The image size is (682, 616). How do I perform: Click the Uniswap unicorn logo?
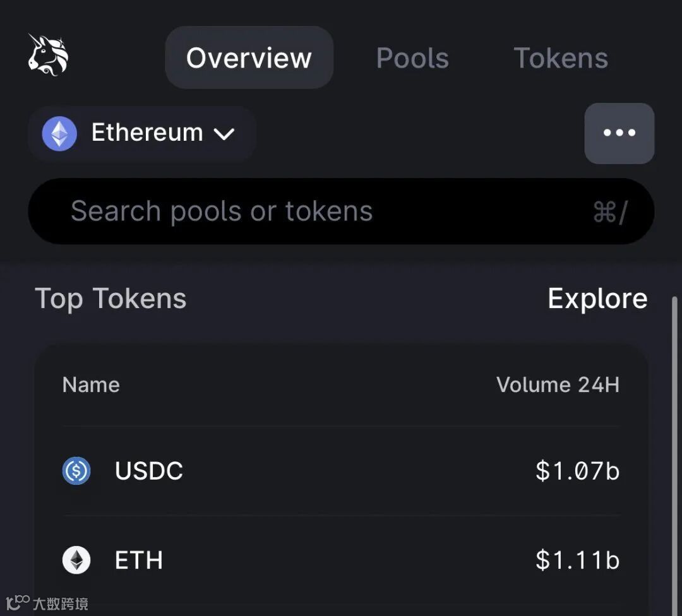pyautogui.click(x=48, y=55)
